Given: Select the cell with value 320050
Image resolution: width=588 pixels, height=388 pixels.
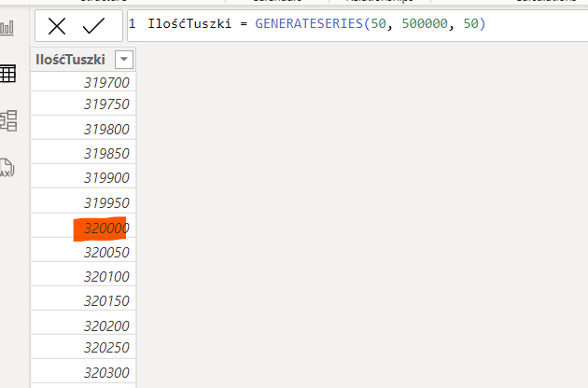Looking at the screenshot, I should (83, 252).
